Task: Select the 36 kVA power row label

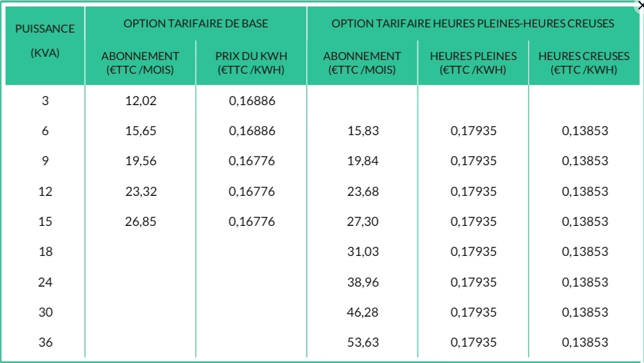Action: pos(45,343)
